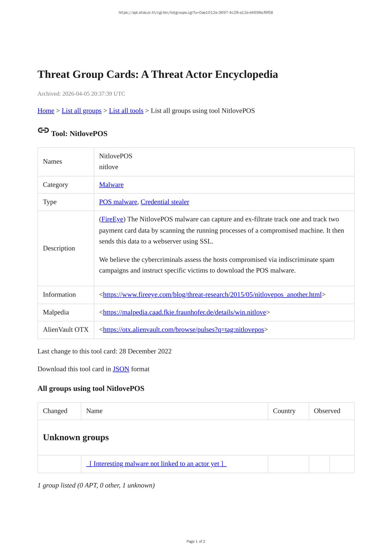The image size is (392, 554).
Task: Click the Changed column header
Action: coord(55,411)
